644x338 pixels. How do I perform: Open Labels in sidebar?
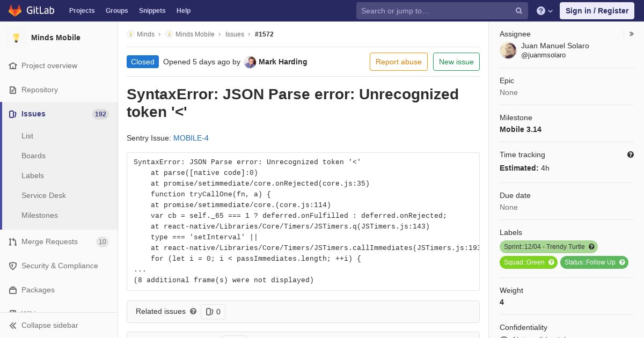tap(33, 175)
